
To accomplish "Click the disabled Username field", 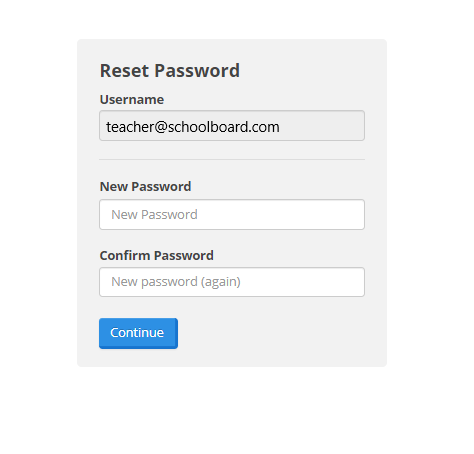I will click(x=232, y=126).
